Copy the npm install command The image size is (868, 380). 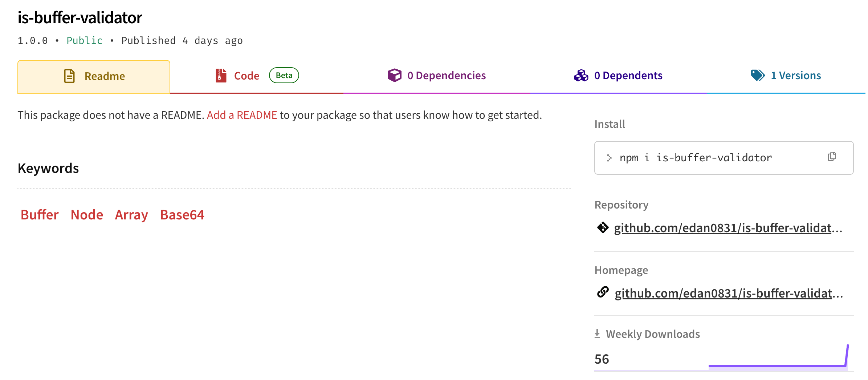(x=832, y=157)
